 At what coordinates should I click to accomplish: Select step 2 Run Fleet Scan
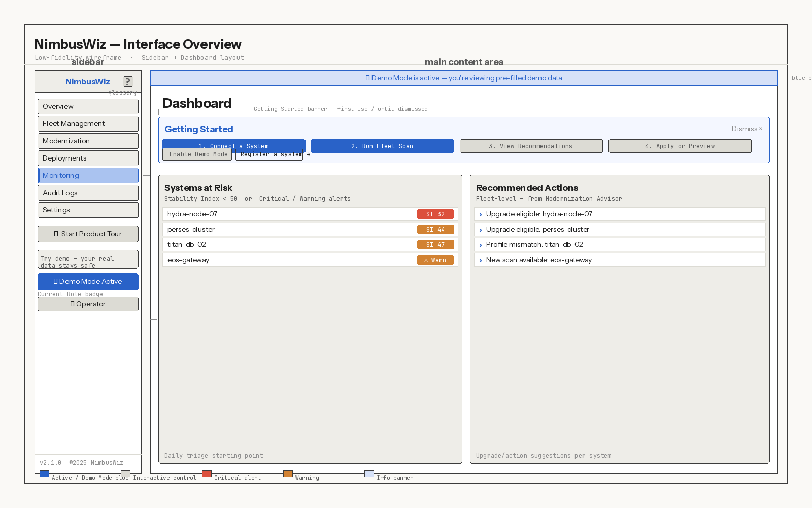[x=382, y=146]
